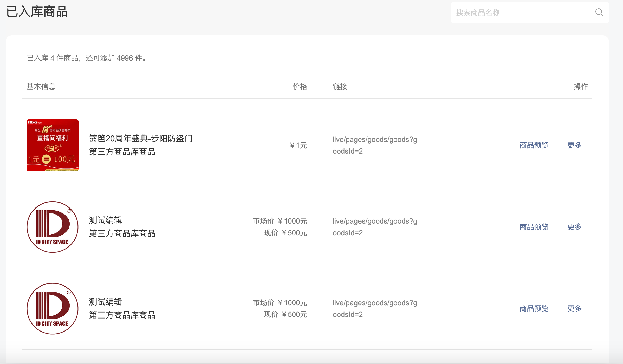Open 更多 menu for 步阳防盗门 product
This screenshot has width=623, height=364.
[574, 145]
